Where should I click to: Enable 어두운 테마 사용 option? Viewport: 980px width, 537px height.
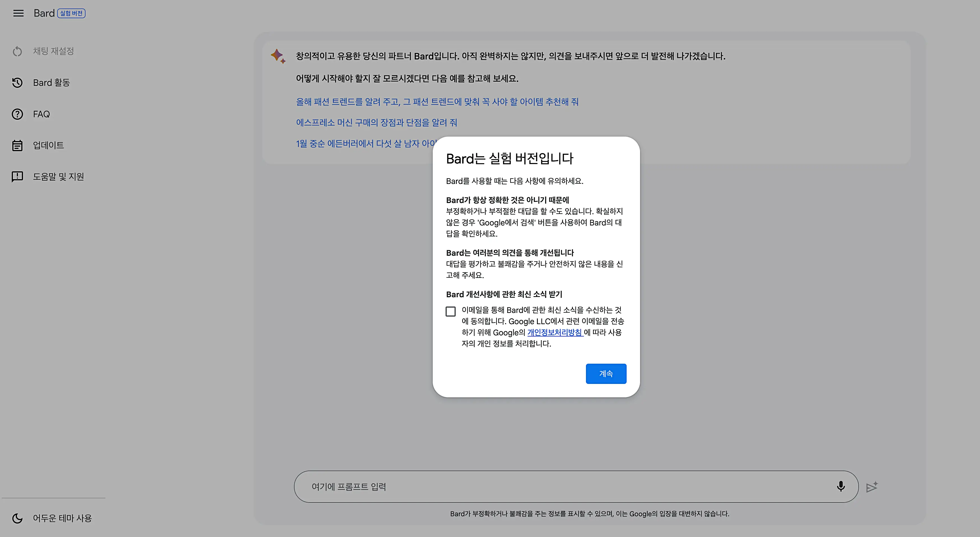tap(62, 518)
